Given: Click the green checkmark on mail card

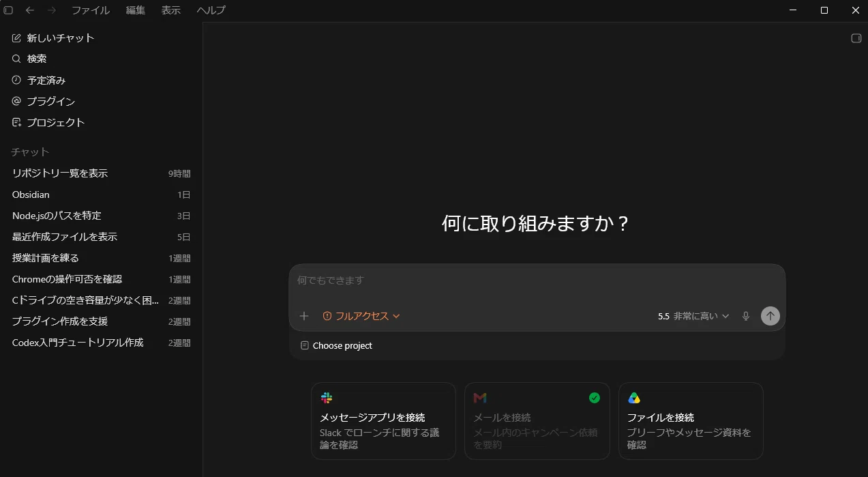Looking at the screenshot, I should [595, 398].
